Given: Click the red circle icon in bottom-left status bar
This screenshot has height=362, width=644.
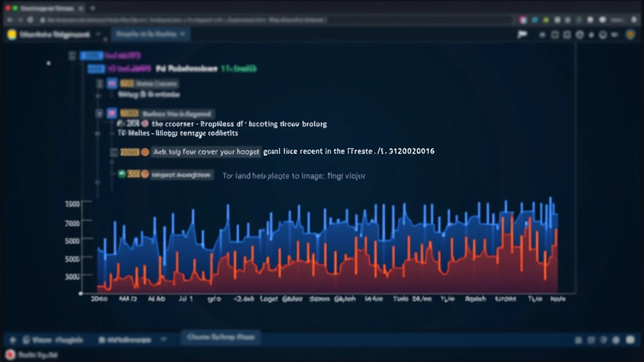Looking at the screenshot, I should 9,356.
